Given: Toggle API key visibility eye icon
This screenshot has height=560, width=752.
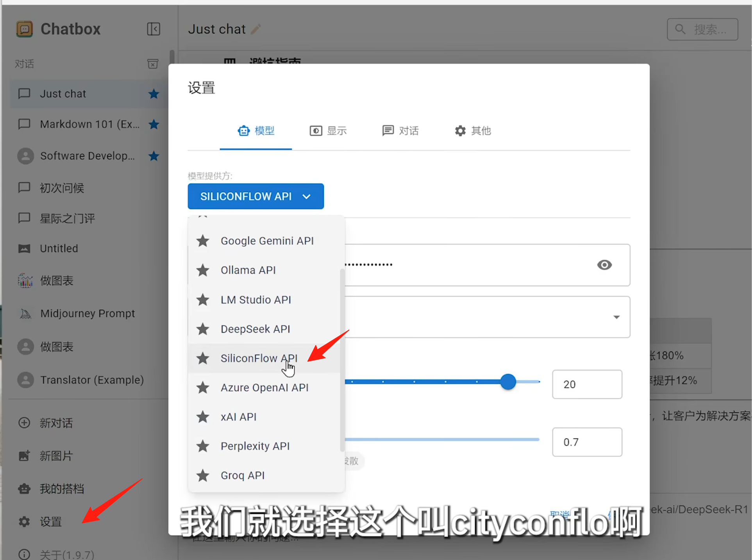Looking at the screenshot, I should point(604,265).
